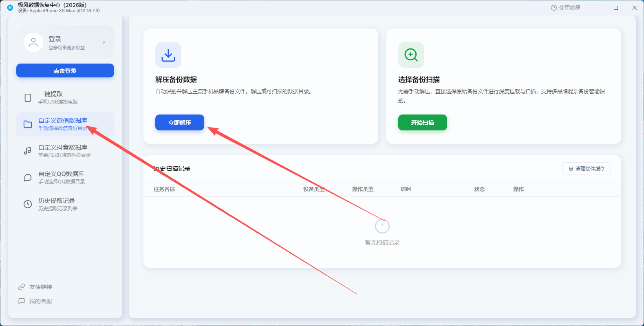Screen dimensions: 644x326
Task: Click the 选择备份扫描 heading
Action: tap(419, 79)
